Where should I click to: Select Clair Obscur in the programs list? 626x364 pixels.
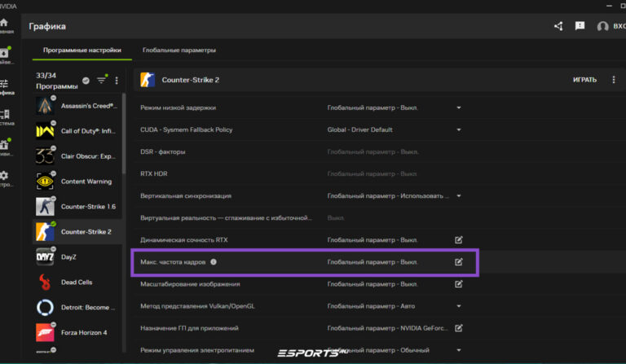(x=77, y=156)
